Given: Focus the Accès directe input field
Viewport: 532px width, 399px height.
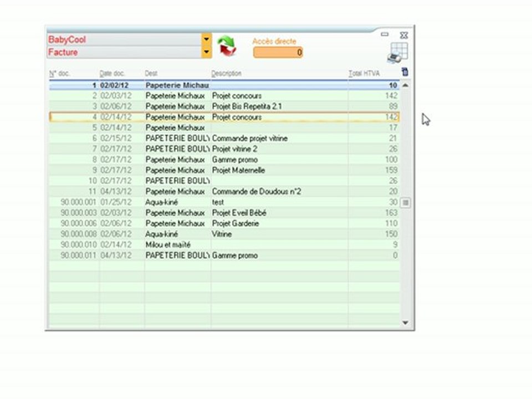Looking at the screenshot, I should (278, 52).
